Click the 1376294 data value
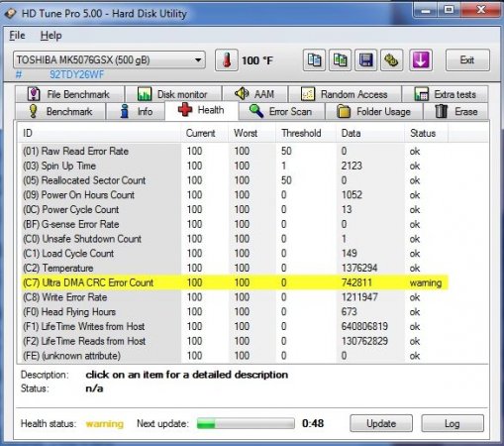The height and width of the screenshot is (446, 504). (359, 268)
